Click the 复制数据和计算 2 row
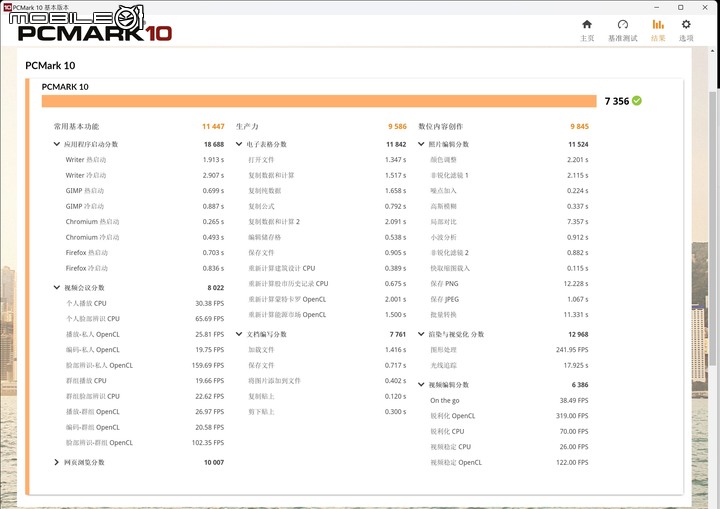The width and height of the screenshot is (720, 509). (327, 222)
